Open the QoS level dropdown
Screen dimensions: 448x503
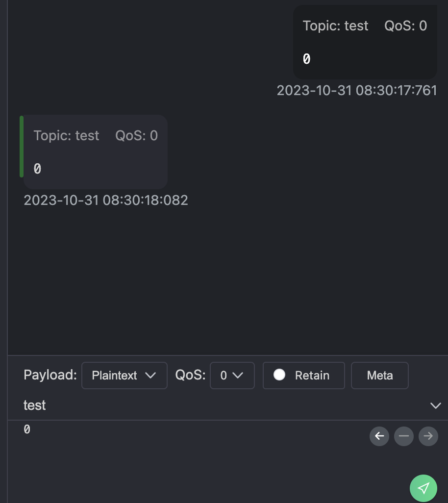(232, 376)
